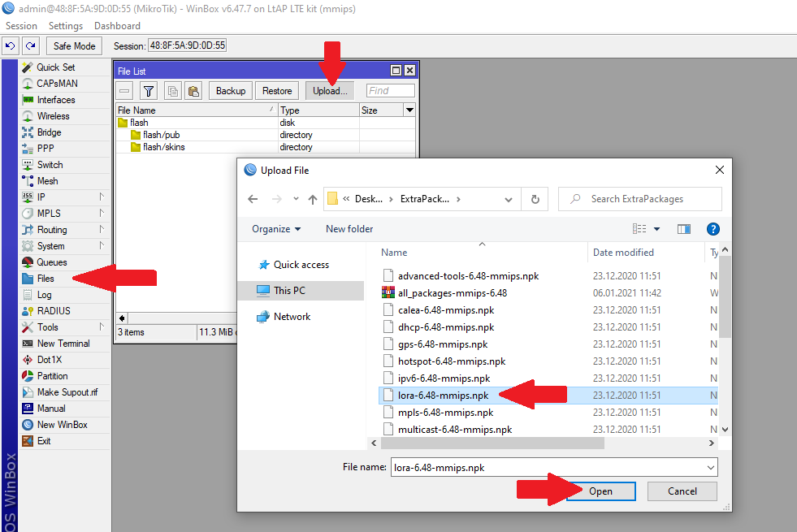Click the blue Help icon in the dialog
Image resolution: width=797 pixels, height=532 pixels.
click(x=713, y=229)
